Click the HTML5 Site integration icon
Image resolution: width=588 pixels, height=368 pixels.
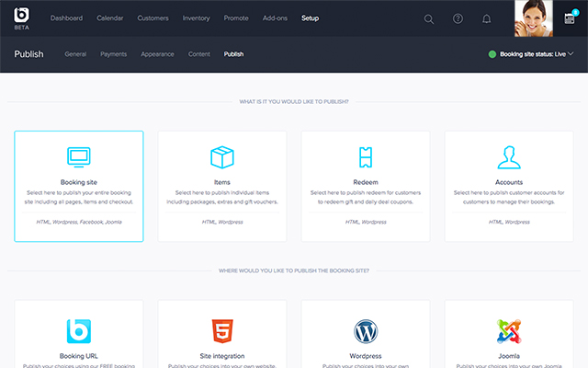click(x=222, y=331)
